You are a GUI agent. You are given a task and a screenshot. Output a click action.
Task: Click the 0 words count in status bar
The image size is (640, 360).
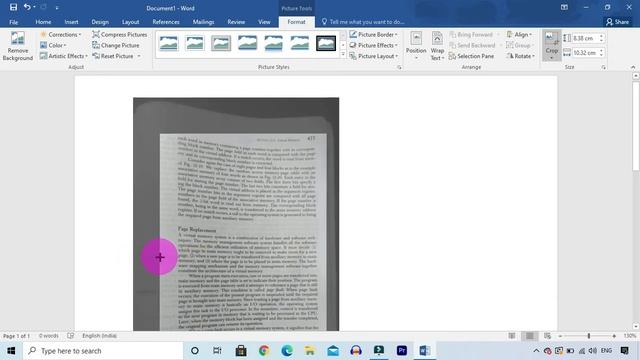[49, 336]
